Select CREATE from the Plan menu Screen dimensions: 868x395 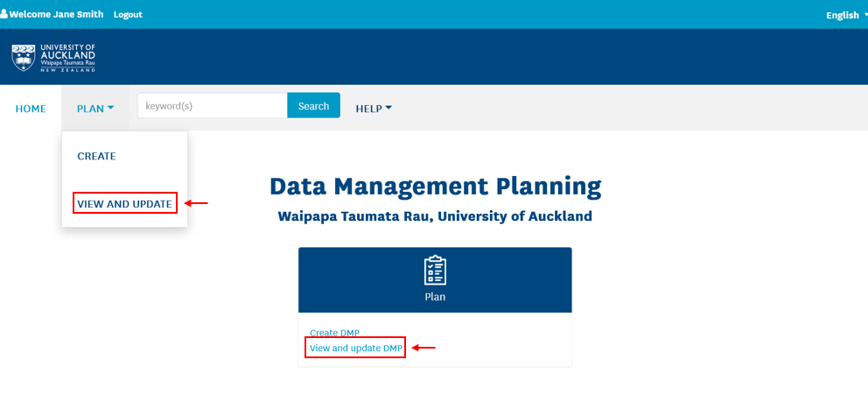(97, 156)
